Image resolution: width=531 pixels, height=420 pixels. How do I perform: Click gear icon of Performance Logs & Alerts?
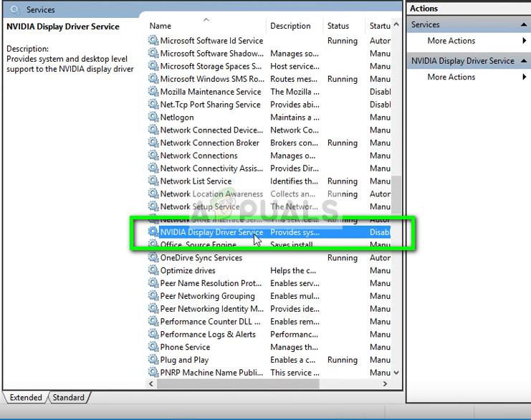[153, 334]
